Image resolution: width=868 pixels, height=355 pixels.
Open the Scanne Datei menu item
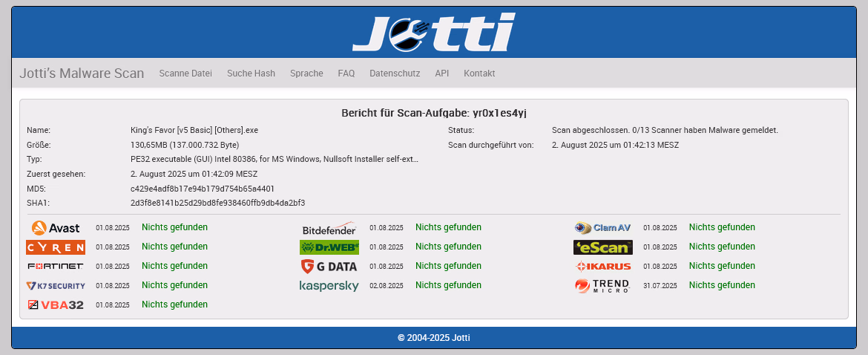tap(185, 73)
